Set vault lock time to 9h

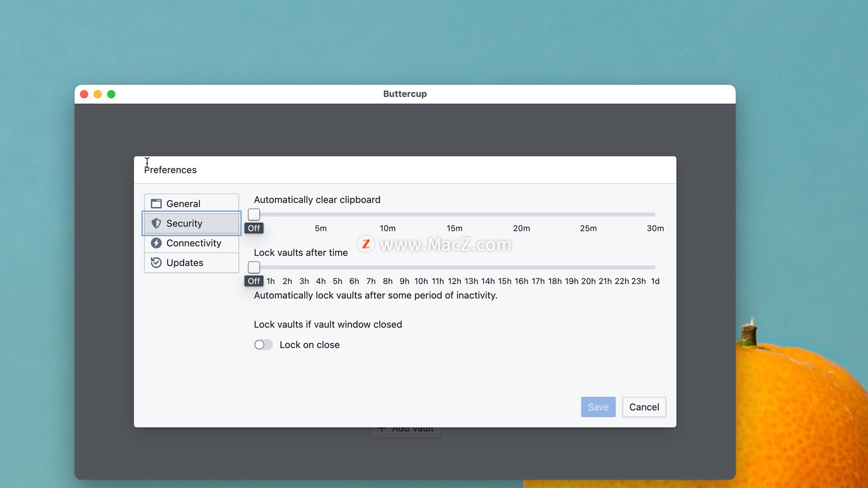pos(404,281)
